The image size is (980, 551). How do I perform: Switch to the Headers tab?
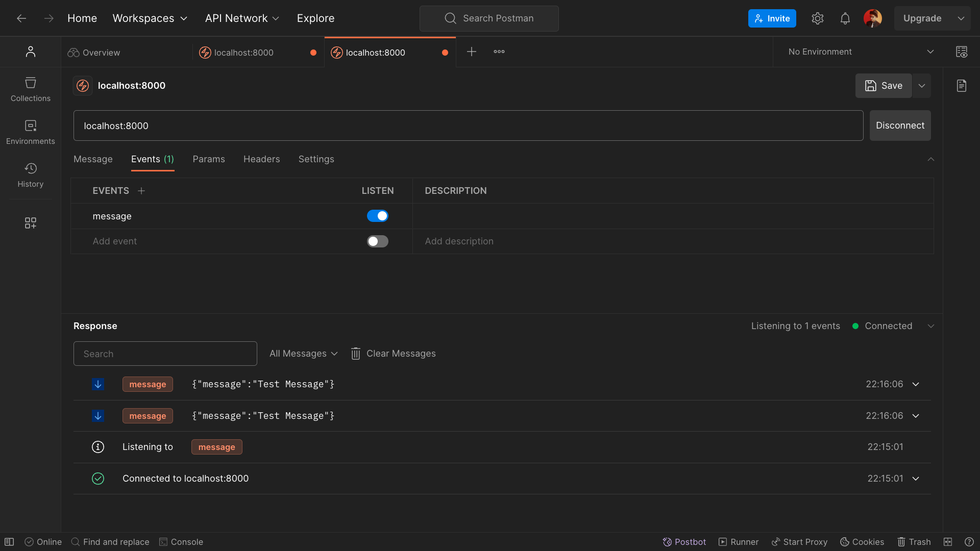262,159
